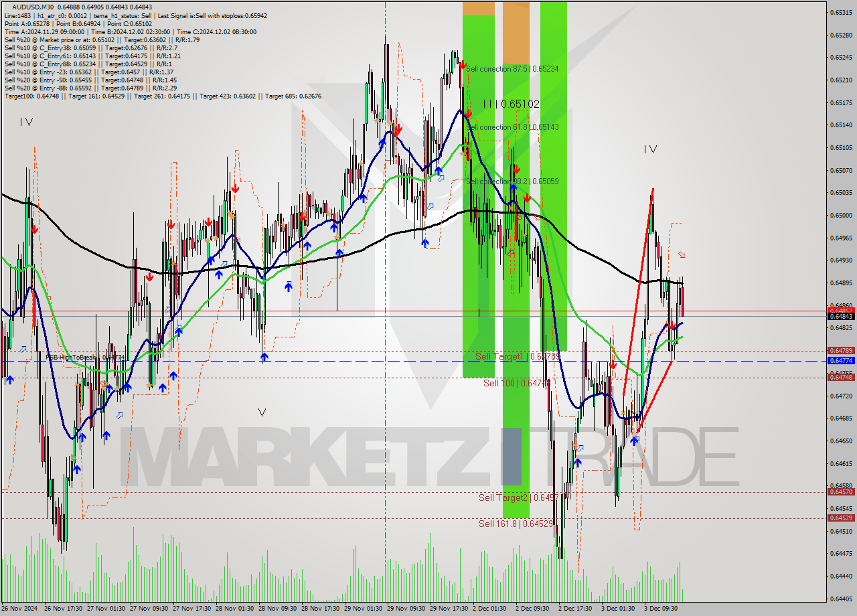Click the grey-blue block in middle green column

tap(512, 456)
